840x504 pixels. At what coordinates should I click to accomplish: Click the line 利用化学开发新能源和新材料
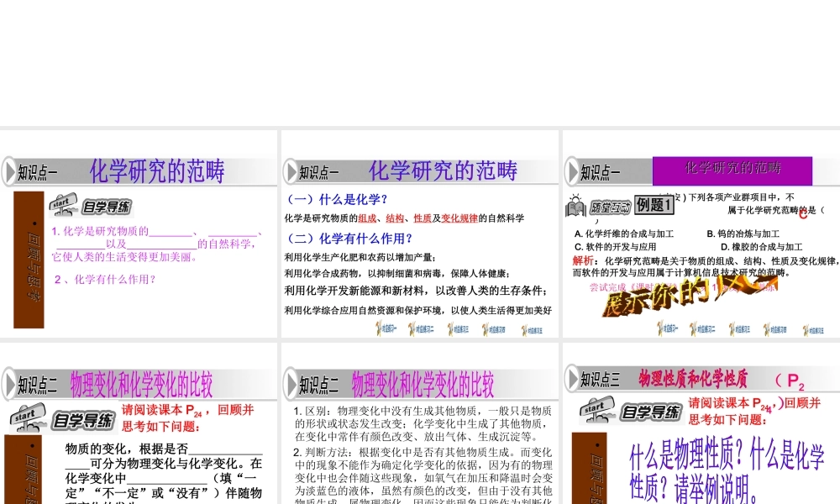pyautogui.click(x=416, y=291)
